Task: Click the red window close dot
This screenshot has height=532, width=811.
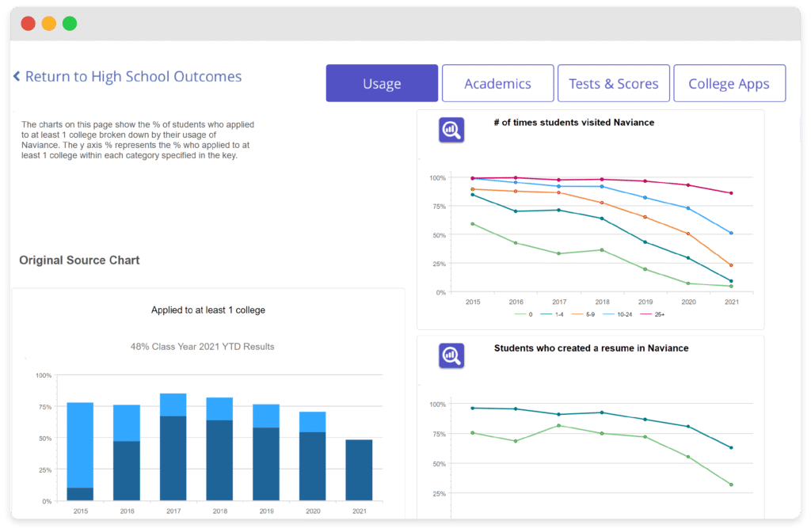Action: coord(28,23)
